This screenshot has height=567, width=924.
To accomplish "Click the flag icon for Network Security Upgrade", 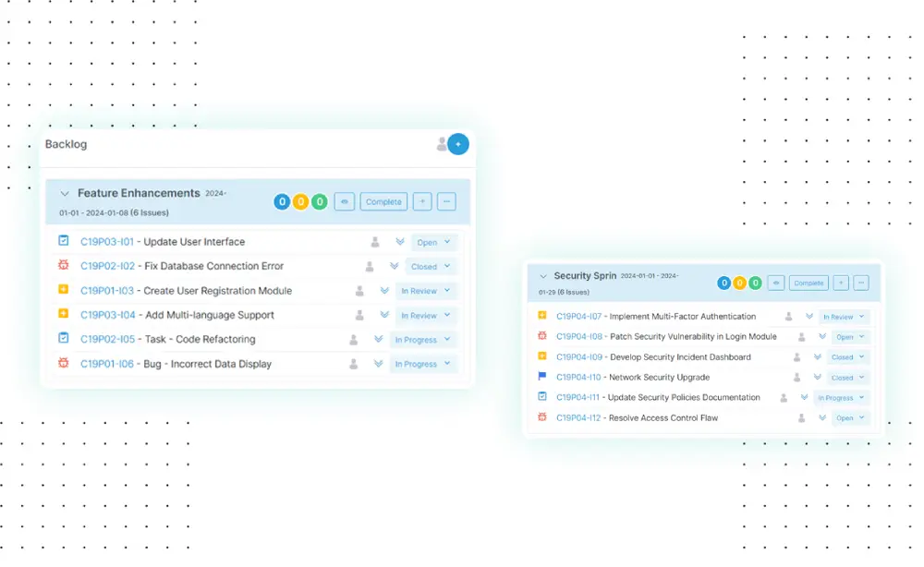I will (542, 377).
